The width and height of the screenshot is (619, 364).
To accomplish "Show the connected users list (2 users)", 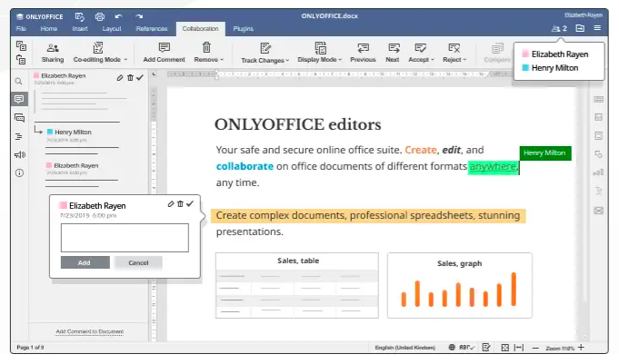I will click(x=559, y=28).
